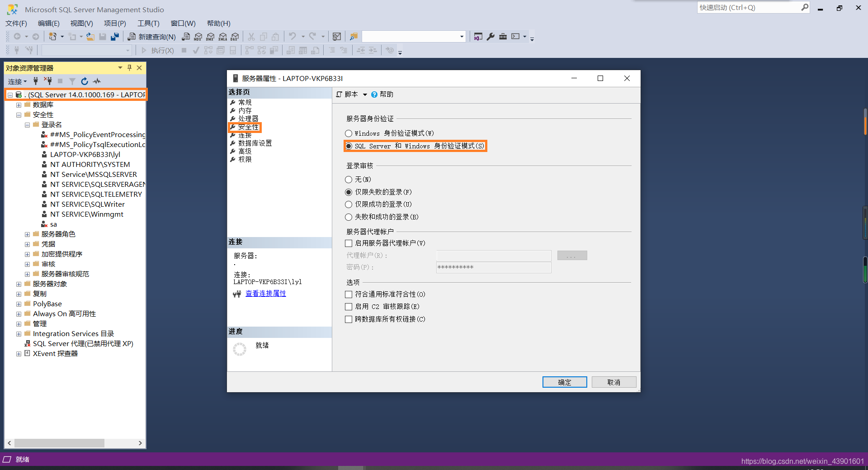The height and width of the screenshot is (470, 868).
Task: Click the Activity Monitor toolbar icon
Action: 337,37
